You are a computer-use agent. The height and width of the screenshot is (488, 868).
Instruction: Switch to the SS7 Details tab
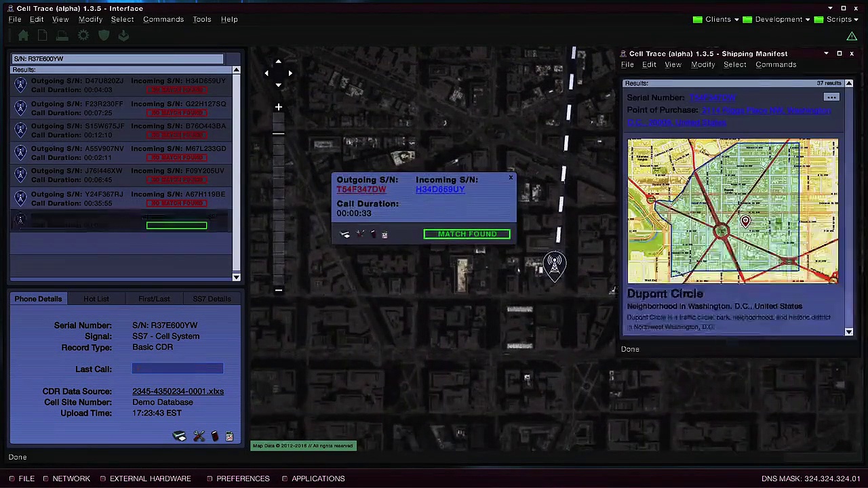[212, 299]
